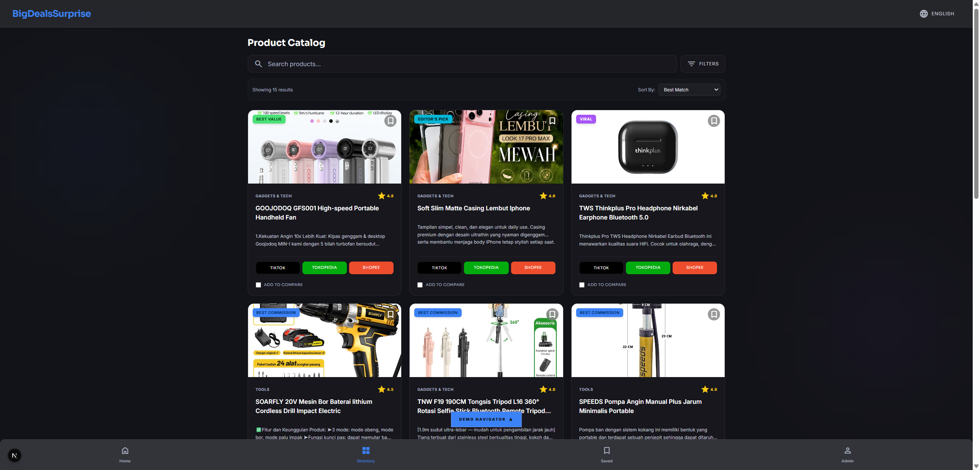Image resolution: width=980 pixels, height=470 pixels.
Task: Focus the Search products field
Action: (462, 64)
